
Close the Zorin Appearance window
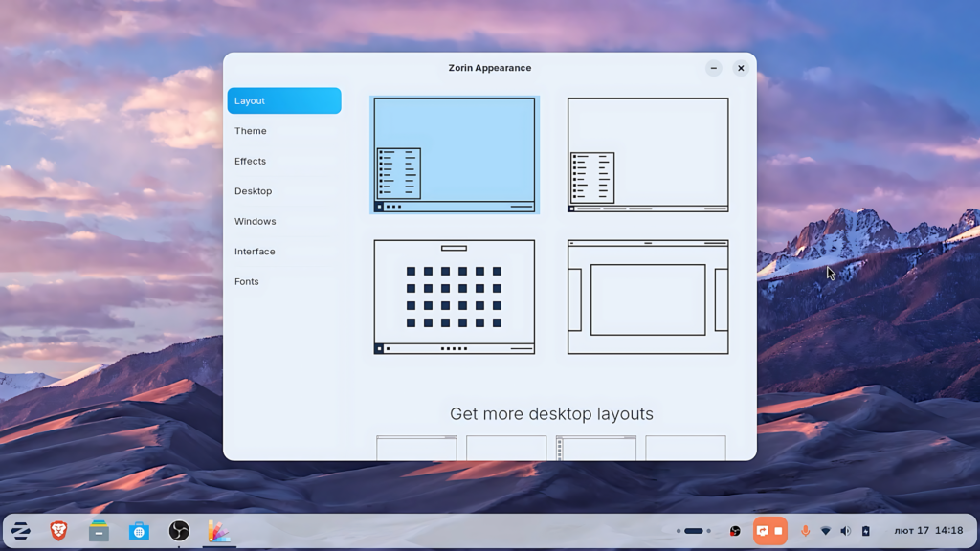coord(741,68)
